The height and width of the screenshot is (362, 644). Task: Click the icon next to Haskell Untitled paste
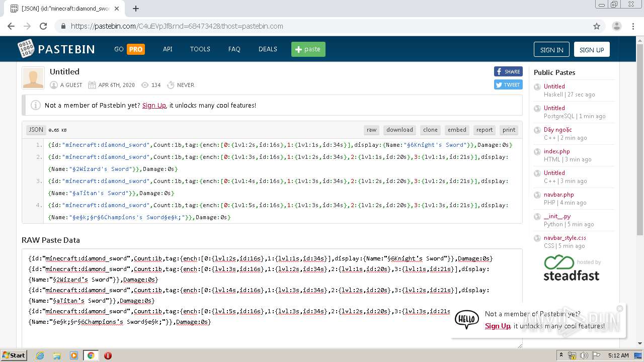coord(537,87)
